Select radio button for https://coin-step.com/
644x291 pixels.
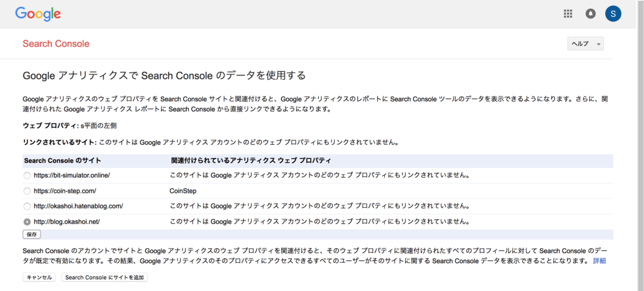pos(27,191)
